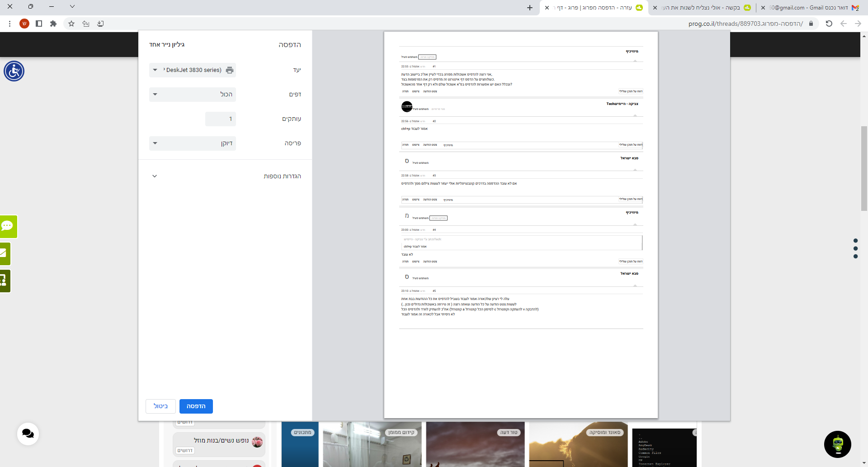Image resolution: width=868 pixels, height=467 pixels.
Task: Click the green envelope side button
Action: pos(5,254)
